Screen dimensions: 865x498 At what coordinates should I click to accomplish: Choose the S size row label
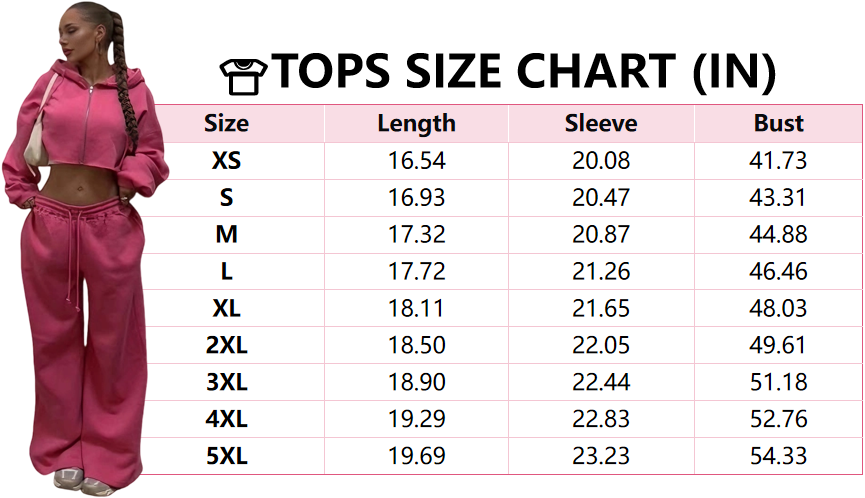(226, 198)
